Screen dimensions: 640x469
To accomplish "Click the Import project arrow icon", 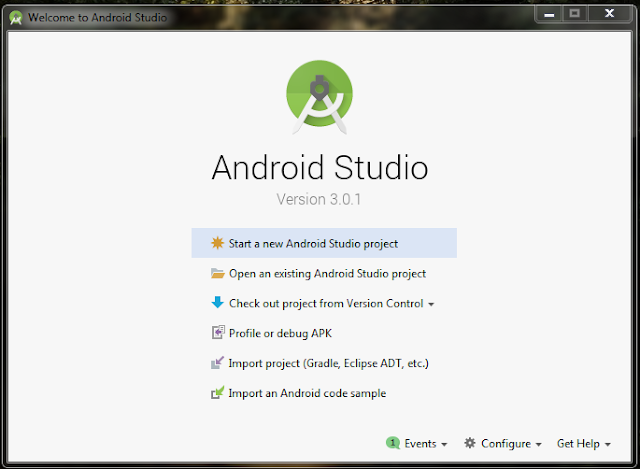I will point(218,362).
